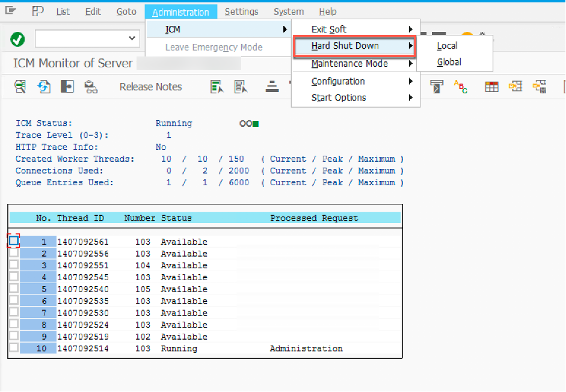Open the Goto menu
This screenshot has height=392, width=566.
(x=126, y=12)
